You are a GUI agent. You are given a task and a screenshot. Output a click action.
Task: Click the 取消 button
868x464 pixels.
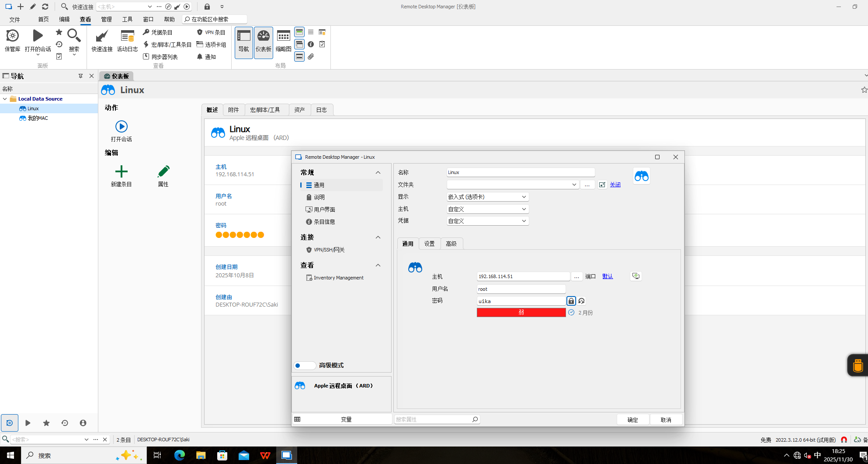[x=666, y=420]
